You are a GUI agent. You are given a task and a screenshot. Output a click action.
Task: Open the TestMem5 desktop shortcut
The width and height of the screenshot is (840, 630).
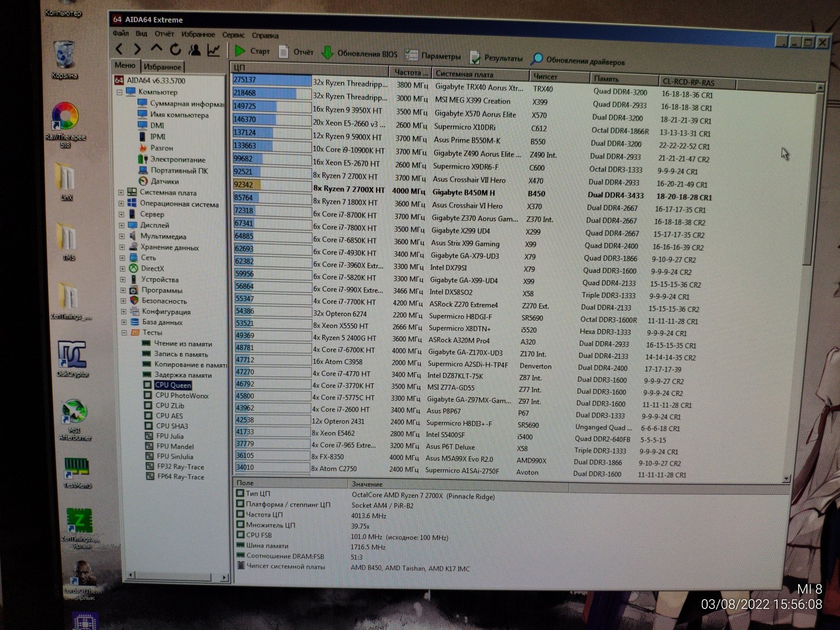coord(78,472)
